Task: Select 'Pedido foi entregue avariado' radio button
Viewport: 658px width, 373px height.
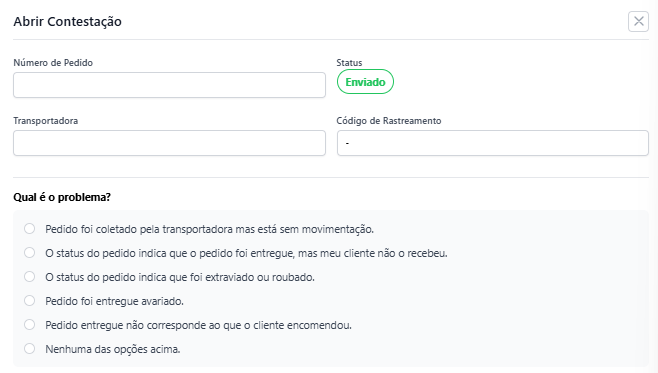Action: pos(29,300)
